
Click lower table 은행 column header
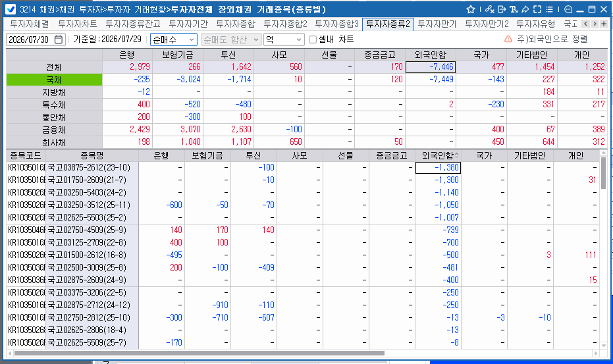pyautogui.click(x=161, y=155)
